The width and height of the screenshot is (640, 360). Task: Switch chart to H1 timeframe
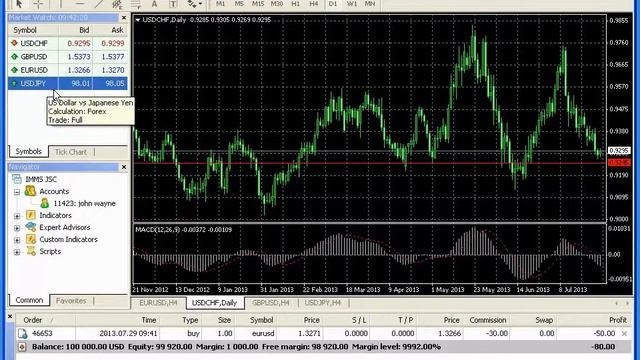(x=296, y=4)
